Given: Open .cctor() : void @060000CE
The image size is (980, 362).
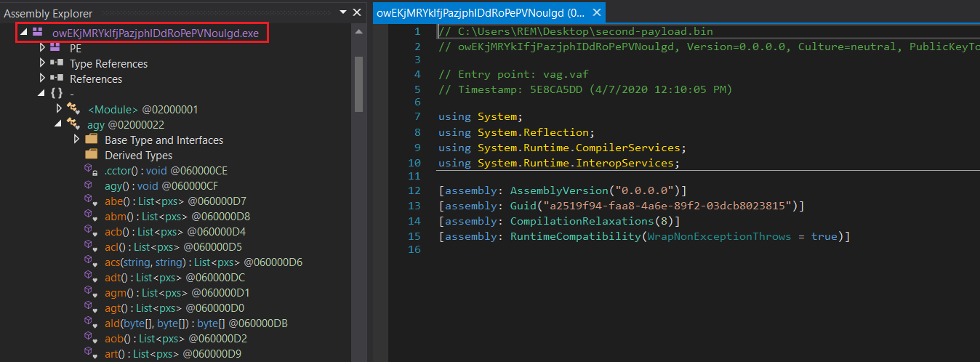Looking at the screenshot, I should click(x=166, y=170).
